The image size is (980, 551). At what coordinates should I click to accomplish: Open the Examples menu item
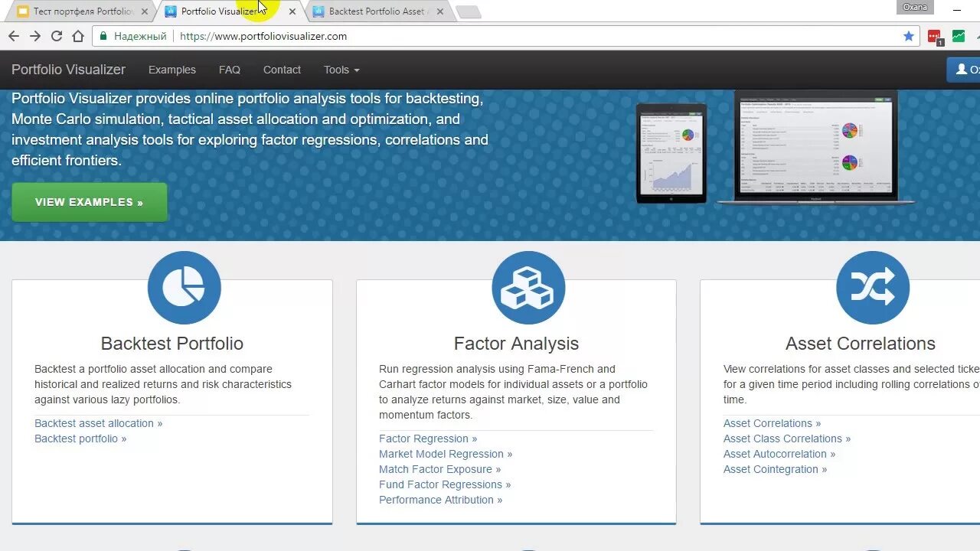pyautogui.click(x=172, y=70)
